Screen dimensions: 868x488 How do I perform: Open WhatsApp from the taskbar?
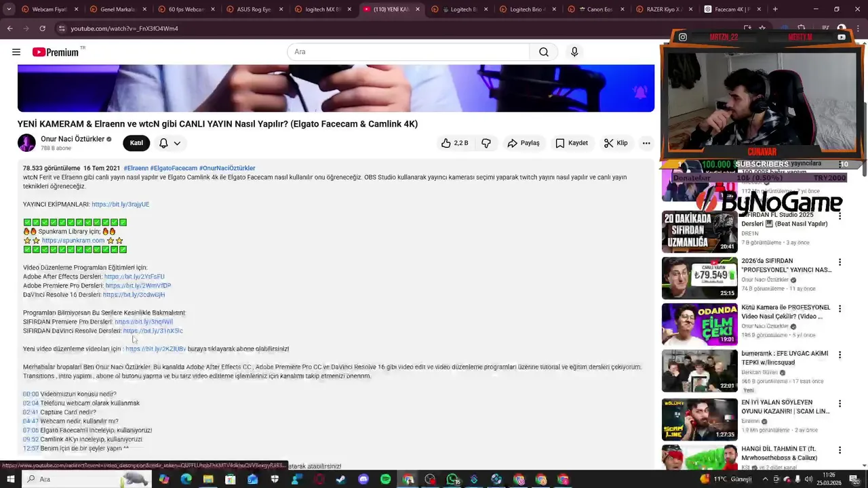click(452, 479)
